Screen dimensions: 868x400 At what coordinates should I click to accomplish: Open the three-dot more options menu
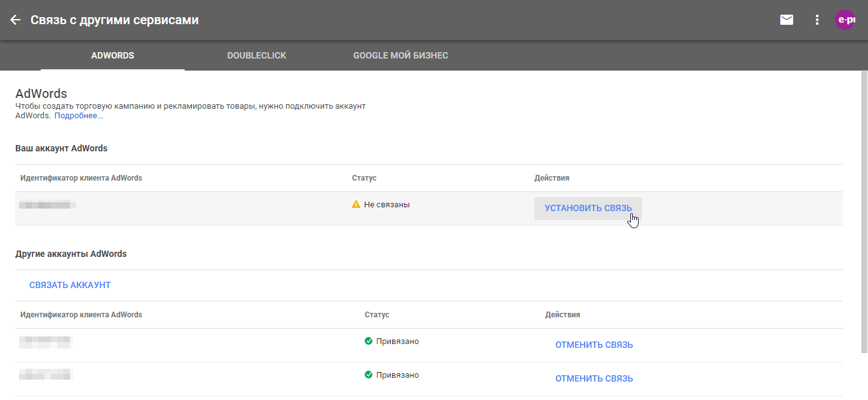point(817,20)
